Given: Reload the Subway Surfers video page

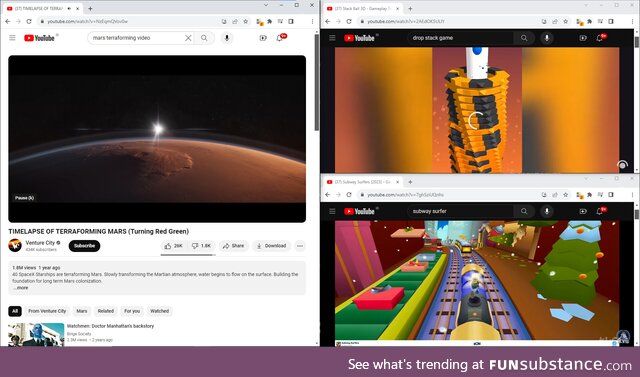Looking at the screenshot, I should [349, 195].
